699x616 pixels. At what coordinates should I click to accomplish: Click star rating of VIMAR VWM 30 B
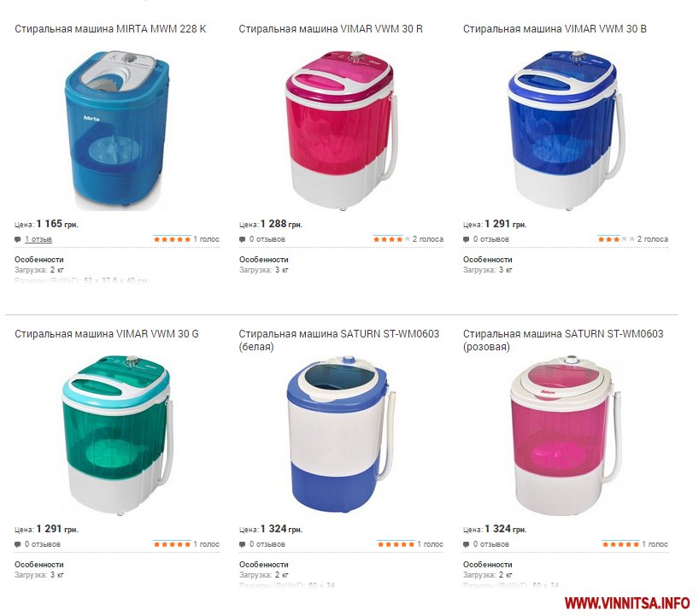coord(616,239)
